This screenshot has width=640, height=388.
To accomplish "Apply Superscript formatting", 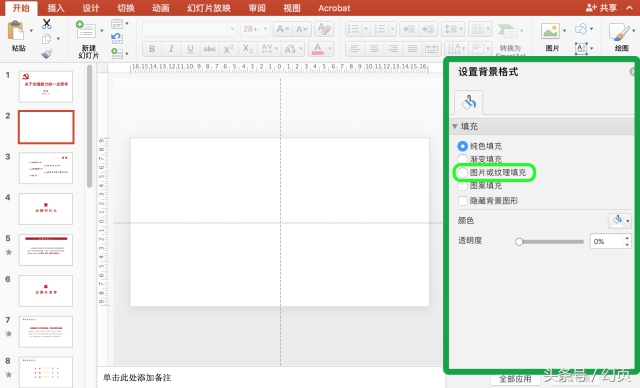I will (x=229, y=49).
